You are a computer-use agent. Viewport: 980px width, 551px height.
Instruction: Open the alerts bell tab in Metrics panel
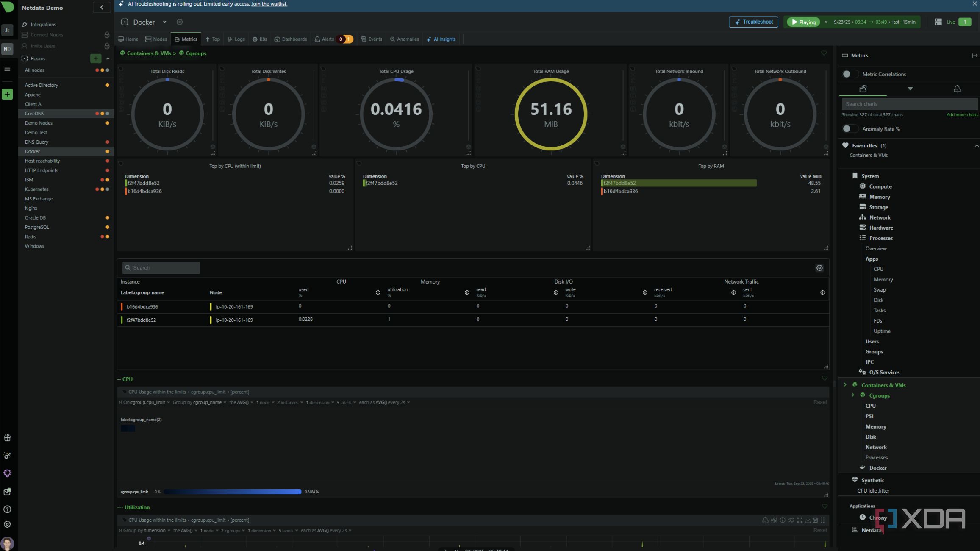(x=957, y=89)
